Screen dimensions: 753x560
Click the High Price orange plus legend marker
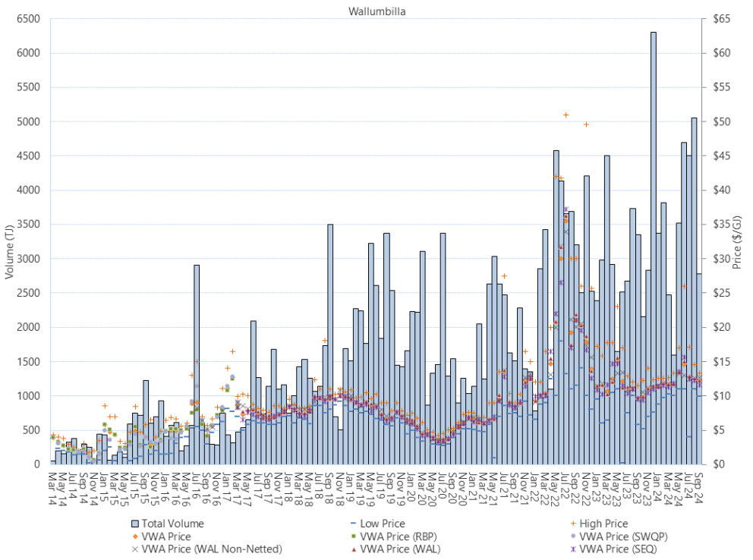[x=572, y=524]
